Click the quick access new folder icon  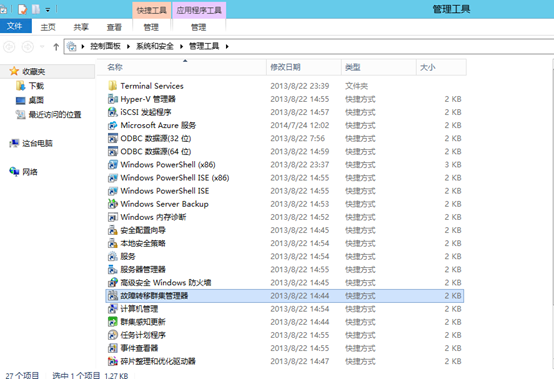36,10
